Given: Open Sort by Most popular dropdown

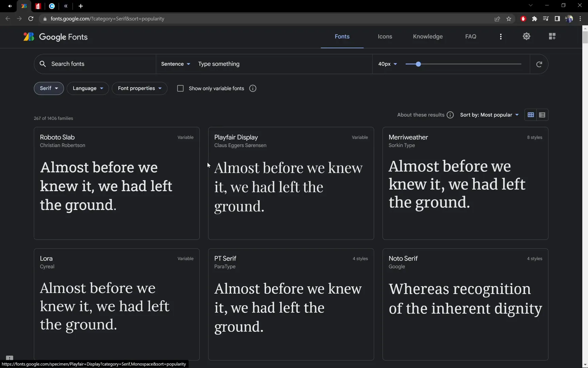Looking at the screenshot, I should [x=489, y=115].
